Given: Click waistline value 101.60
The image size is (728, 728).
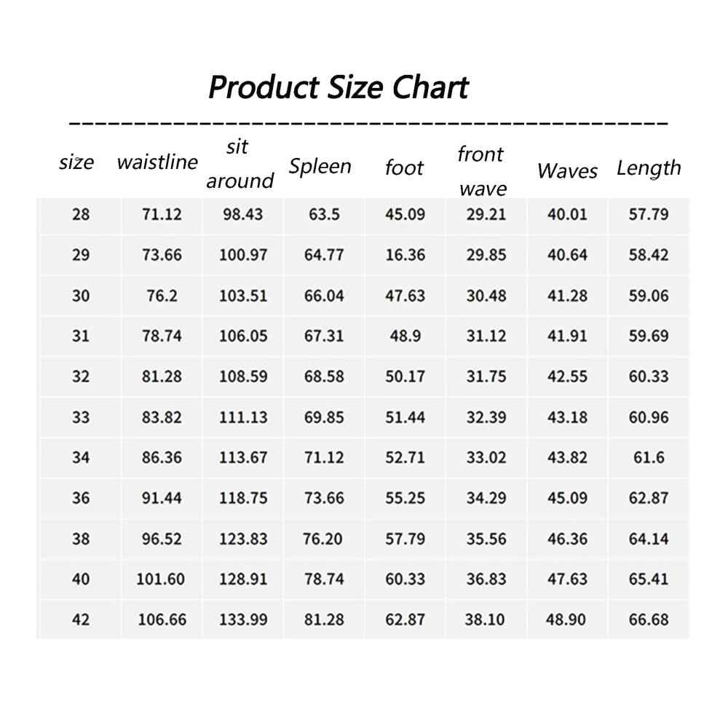Looking at the screenshot, I should (161, 579).
